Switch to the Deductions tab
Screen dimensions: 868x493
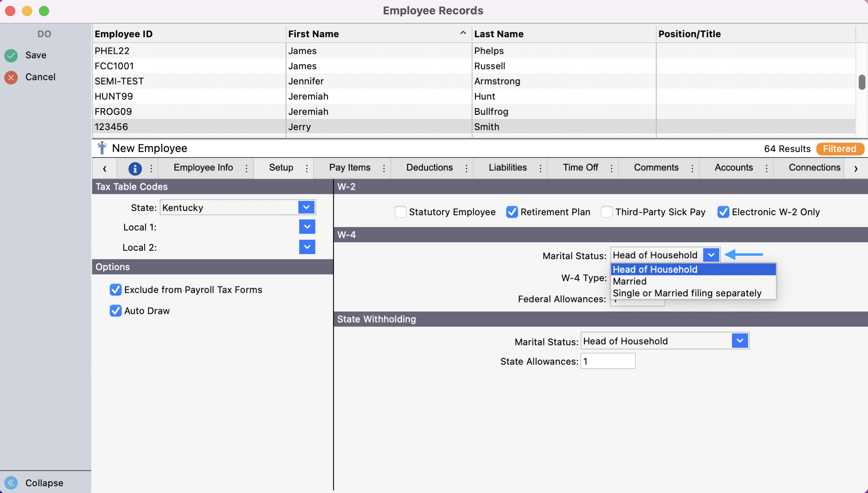[429, 168]
